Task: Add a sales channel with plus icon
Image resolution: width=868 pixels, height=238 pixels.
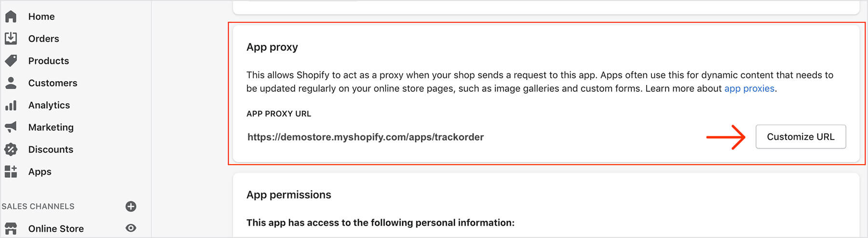Action: pos(131,207)
